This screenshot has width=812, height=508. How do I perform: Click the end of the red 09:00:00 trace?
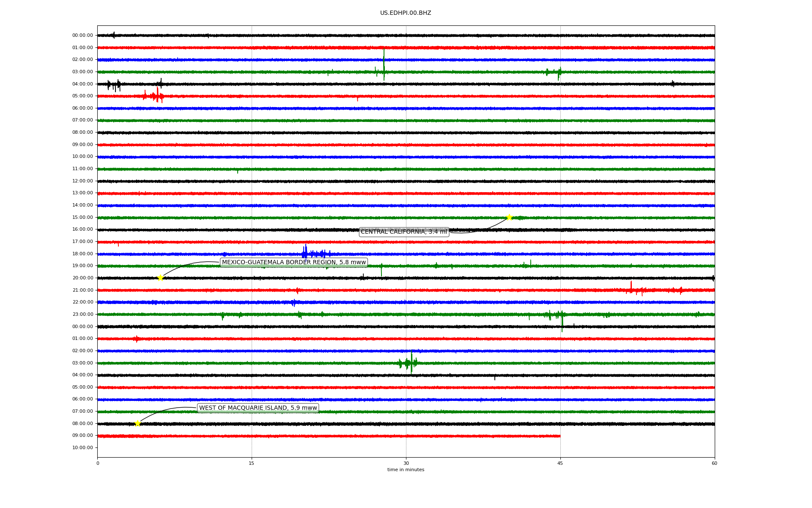pos(560,436)
